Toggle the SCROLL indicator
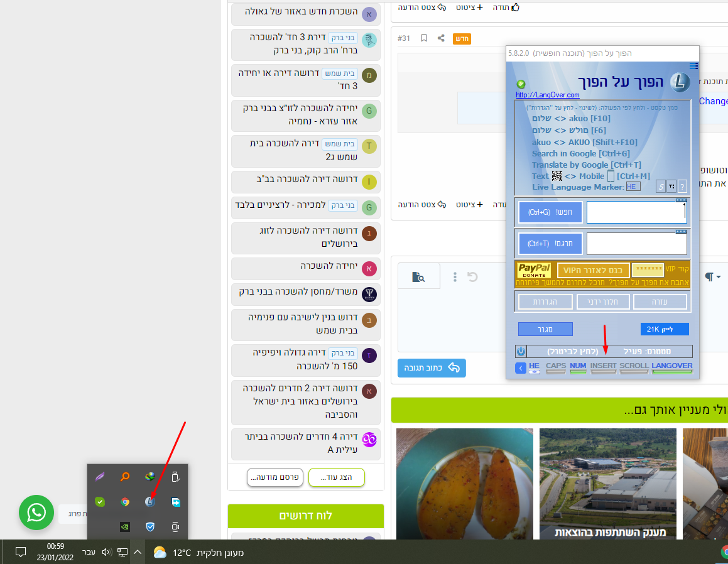 (634, 367)
